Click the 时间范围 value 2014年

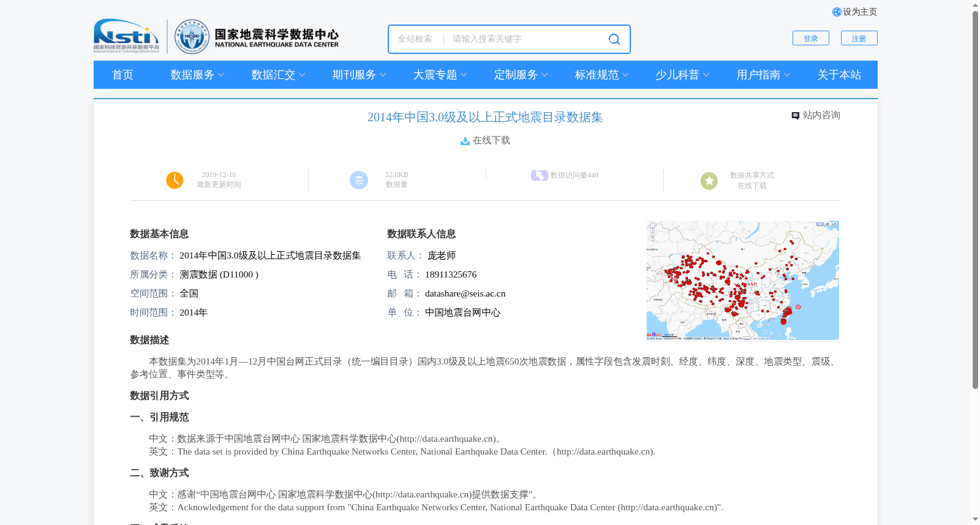coord(194,313)
